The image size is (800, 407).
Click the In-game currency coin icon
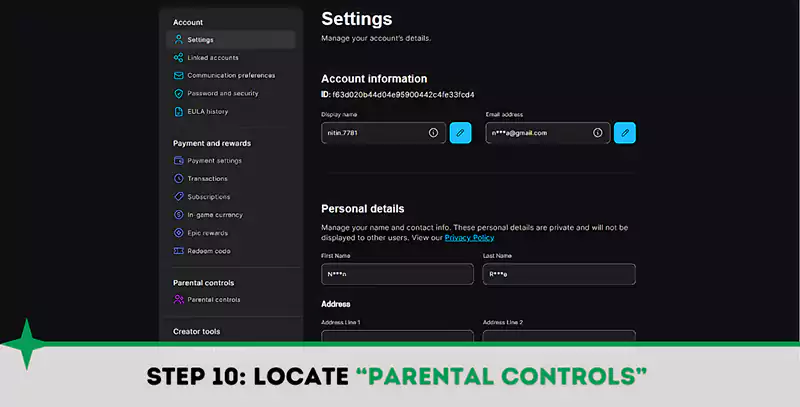pos(179,215)
